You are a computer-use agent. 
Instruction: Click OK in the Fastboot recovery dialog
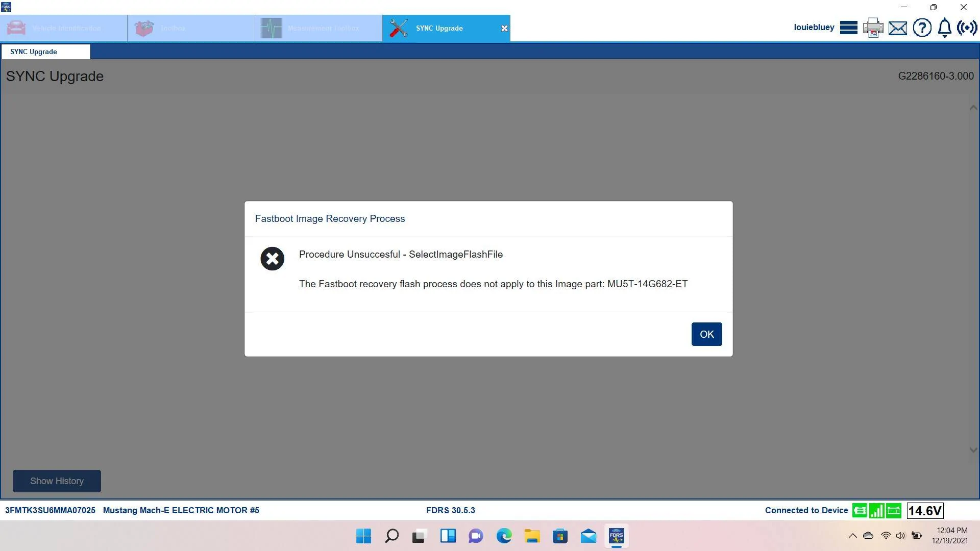click(x=706, y=334)
